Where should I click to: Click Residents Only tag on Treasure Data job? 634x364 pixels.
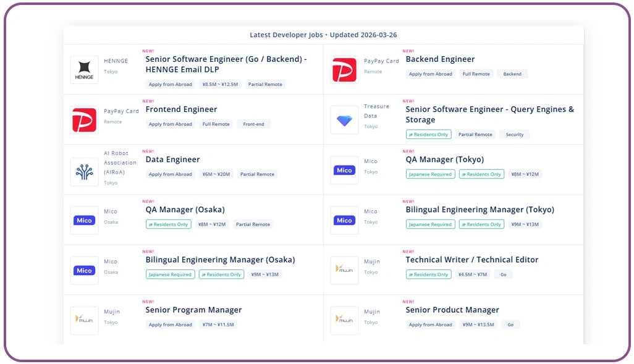429,135
